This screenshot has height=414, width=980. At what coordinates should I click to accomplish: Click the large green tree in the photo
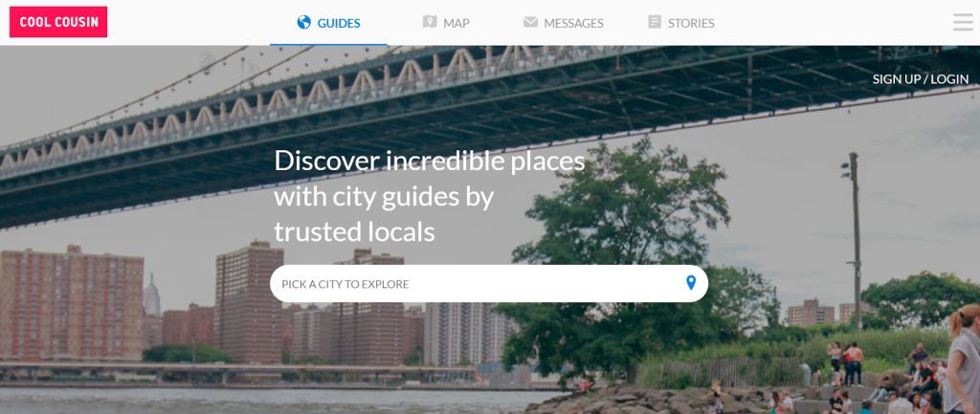[625, 250]
